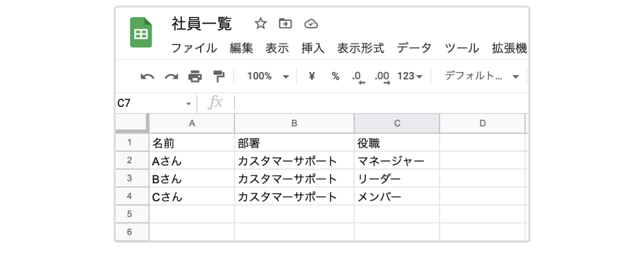Click the undo arrow icon
644x259 pixels.
coord(147,77)
